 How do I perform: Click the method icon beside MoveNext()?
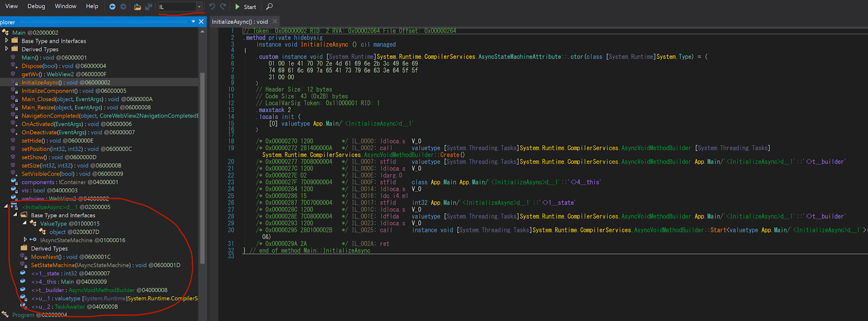coord(23,256)
